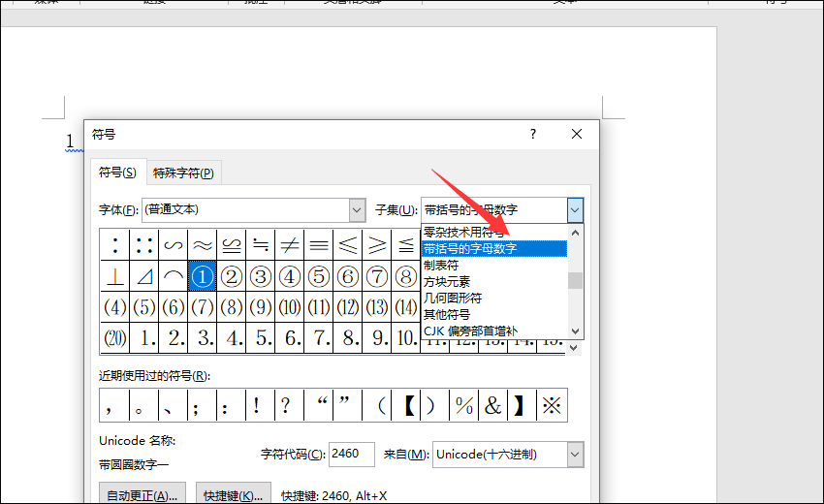Pick the parenthesized ⑷ symbol
The width and height of the screenshot is (824, 504).
[x=115, y=307]
